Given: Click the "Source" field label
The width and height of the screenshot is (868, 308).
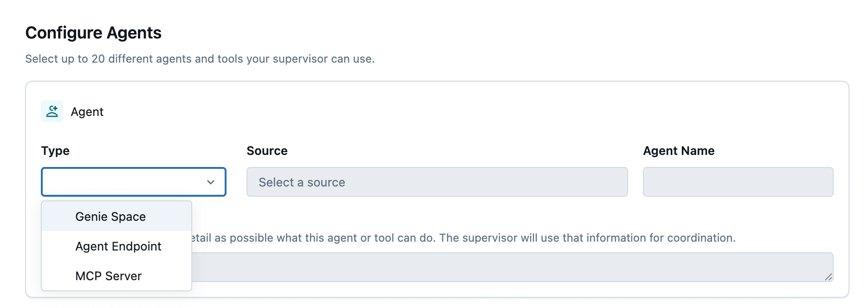Looking at the screenshot, I should click(267, 151).
